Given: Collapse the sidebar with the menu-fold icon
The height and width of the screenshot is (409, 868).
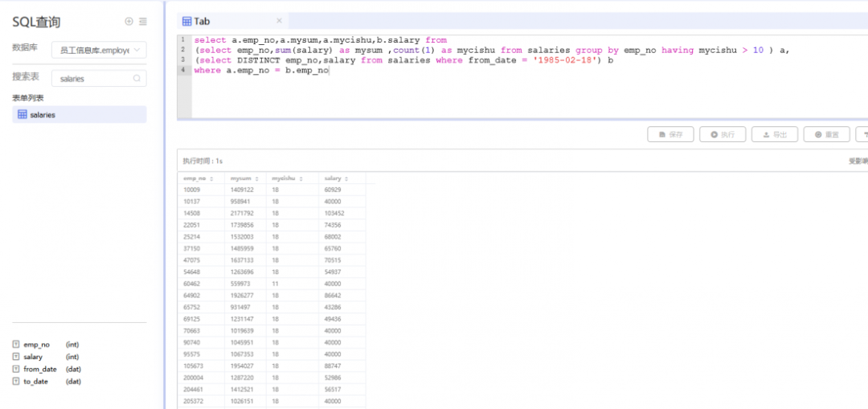Looking at the screenshot, I should (x=143, y=22).
